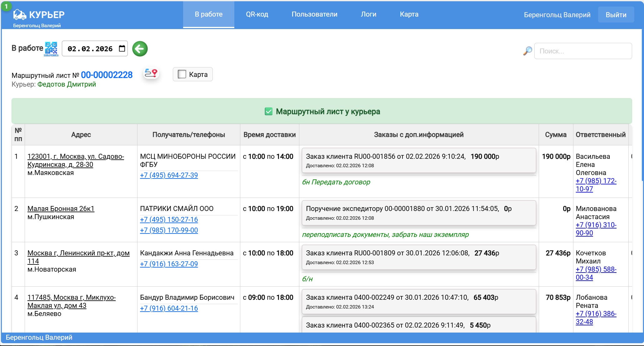Open order card RU00-001856
The image size is (644, 346).
click(419, 160)
